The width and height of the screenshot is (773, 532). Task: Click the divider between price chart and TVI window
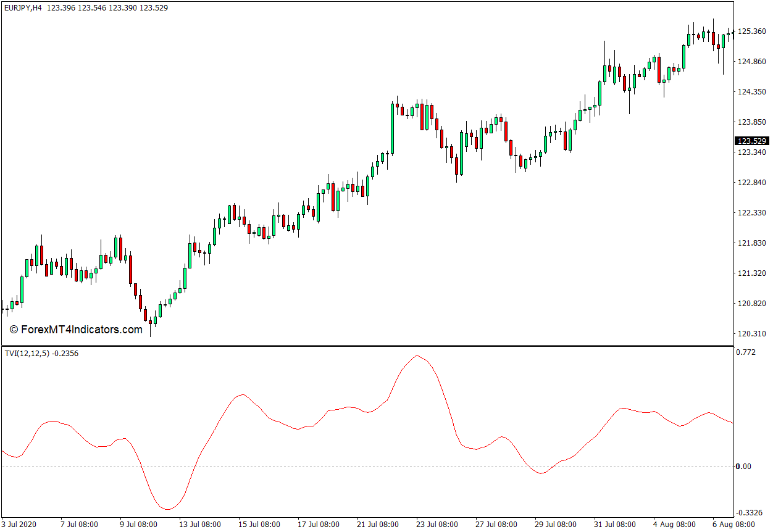pos(367,346)
